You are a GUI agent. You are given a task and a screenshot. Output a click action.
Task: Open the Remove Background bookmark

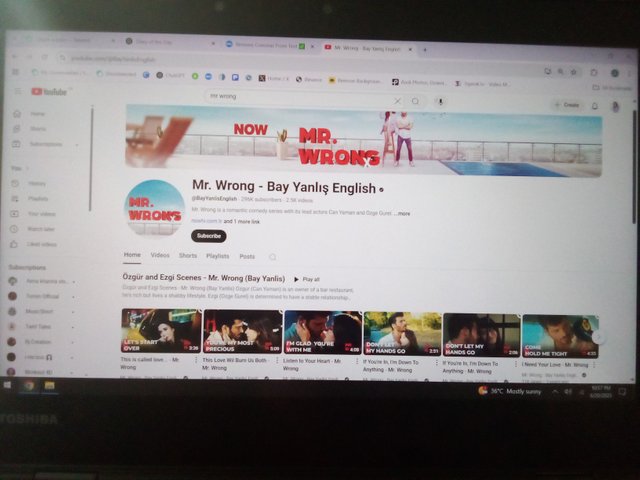point(355,81)
